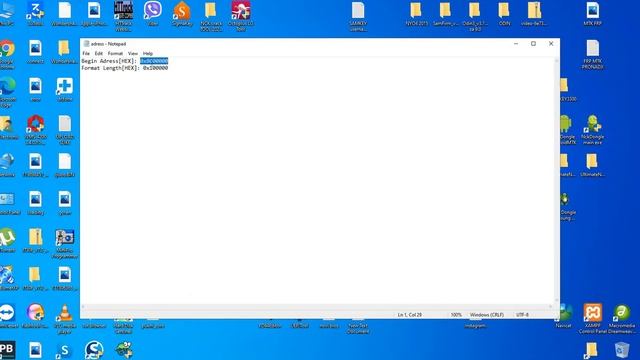Select the Microsoft Edge desktop icon
Screen dimensions: 640x360
click(x=7, y=93)
